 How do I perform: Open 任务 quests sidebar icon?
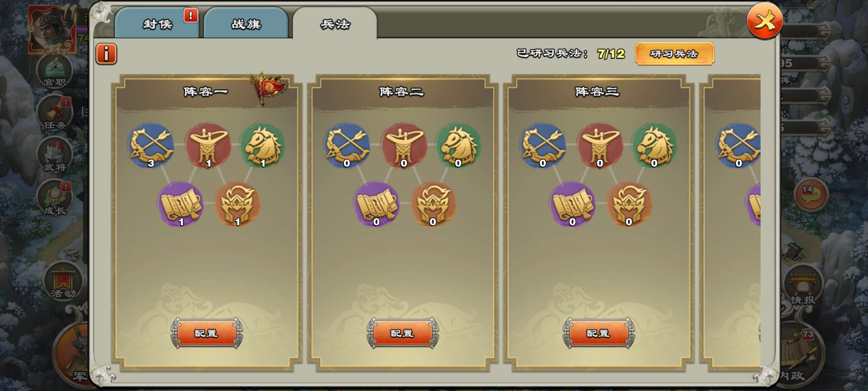55,113
